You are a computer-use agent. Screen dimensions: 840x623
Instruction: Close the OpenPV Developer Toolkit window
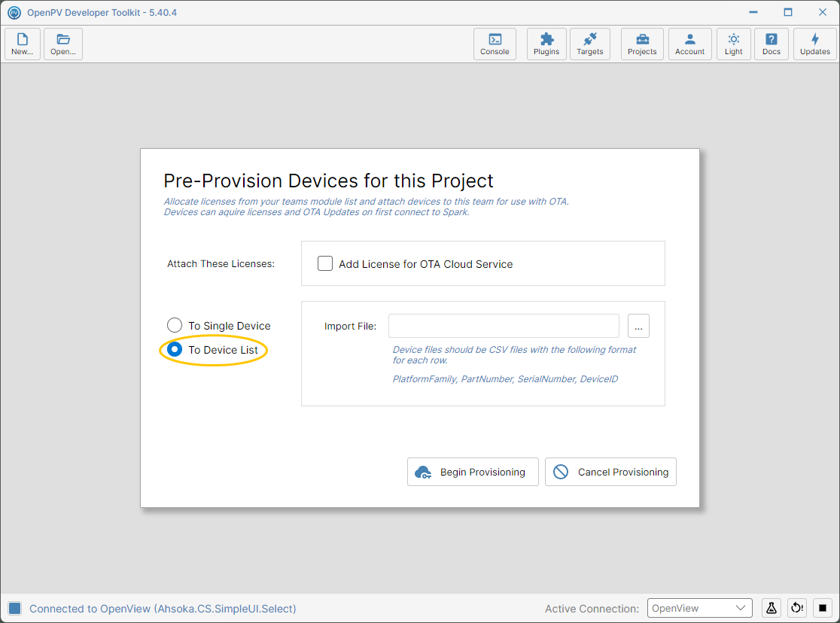(x=823, y=12)
